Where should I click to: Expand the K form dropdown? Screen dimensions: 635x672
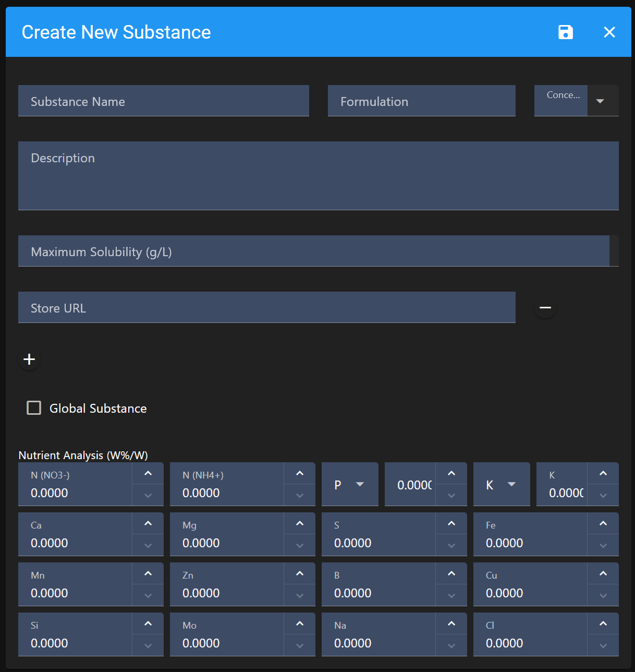pos(502,485)
